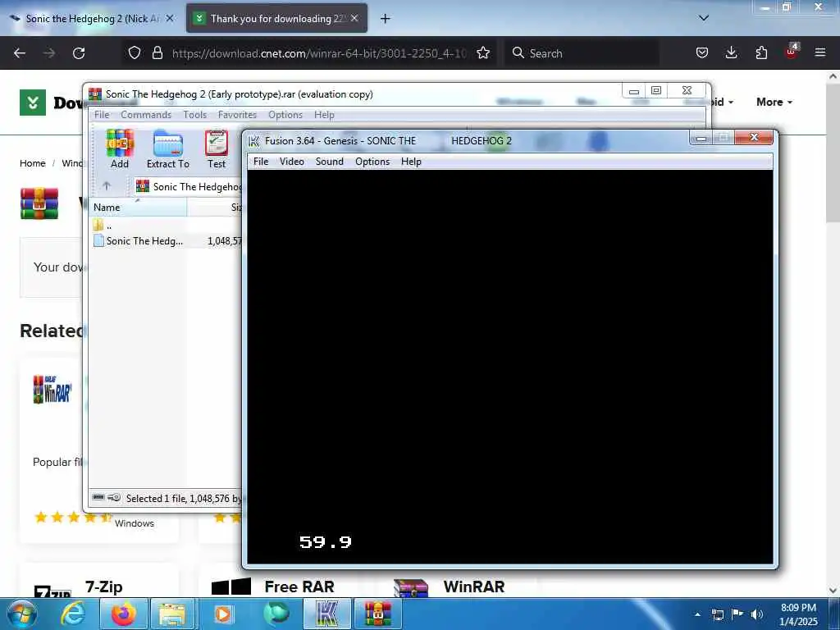Open the Pocket save icon in Firefox
840x630 pixels.
pyautogui.click(x=702, y=52)
